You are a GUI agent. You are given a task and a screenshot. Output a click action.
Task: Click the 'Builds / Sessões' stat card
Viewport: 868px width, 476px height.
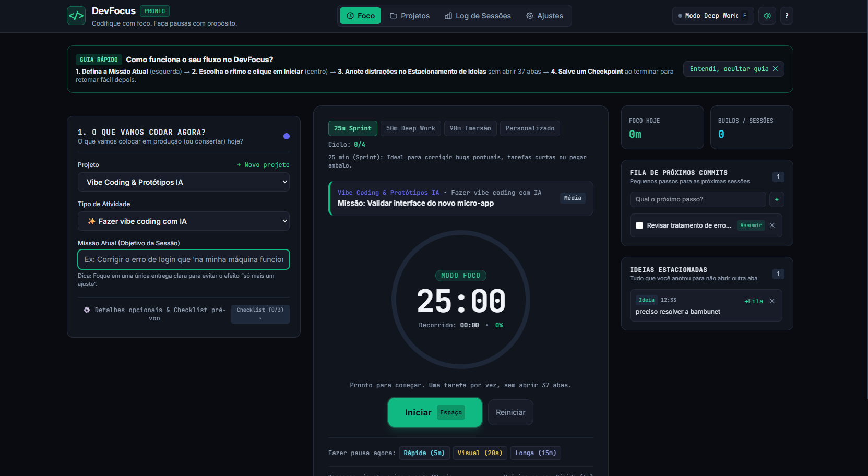[752, 127]
